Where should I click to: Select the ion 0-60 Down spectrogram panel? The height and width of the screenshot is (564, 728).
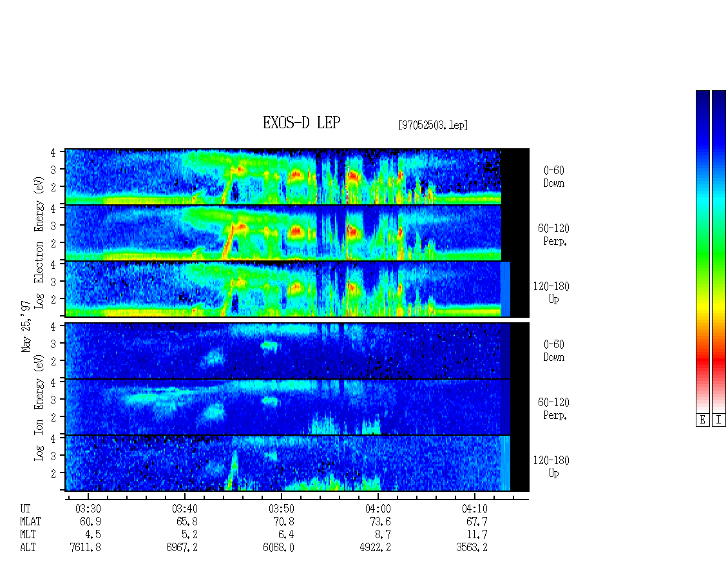[x=297, y=351]
